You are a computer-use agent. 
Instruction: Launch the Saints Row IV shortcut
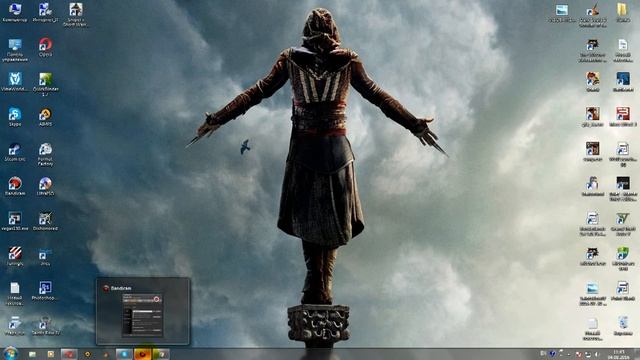coord(45,326)
